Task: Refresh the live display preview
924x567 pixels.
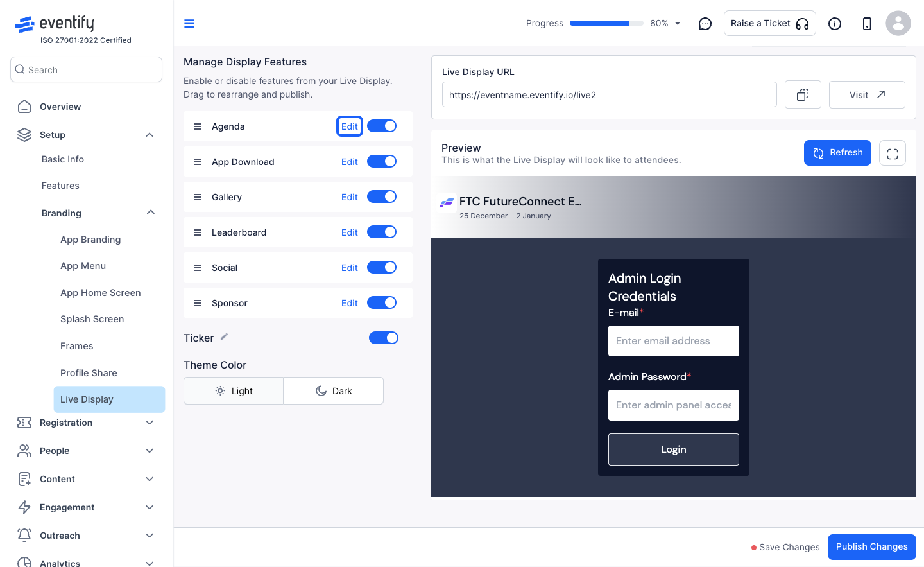Action: click(837, 153)
